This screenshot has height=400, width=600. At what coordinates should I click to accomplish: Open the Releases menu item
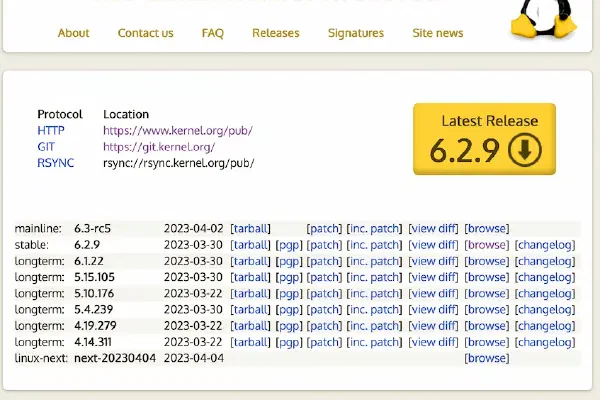[275, 33]
